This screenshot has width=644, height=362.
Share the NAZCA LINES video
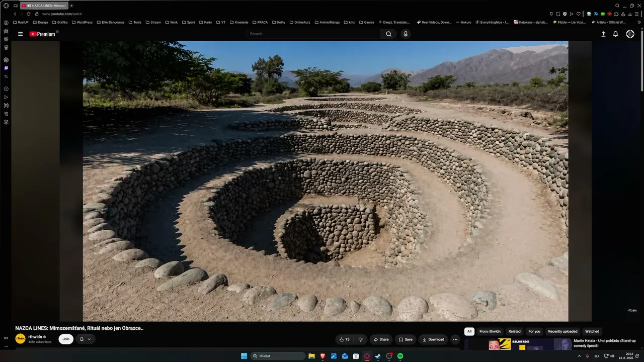380,339
